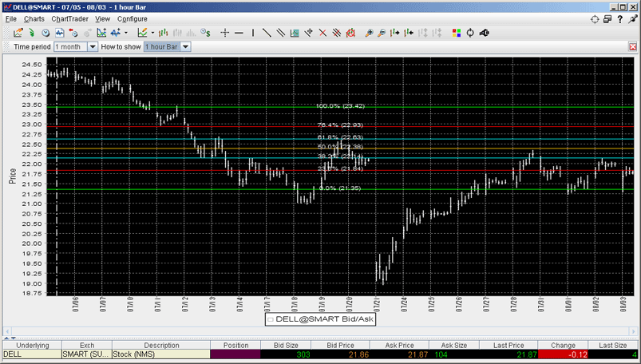The image size is (641, 364).
Task: Click the pushpin icon in menu bar
Action: pyautogui.click(x=633, y=19)
